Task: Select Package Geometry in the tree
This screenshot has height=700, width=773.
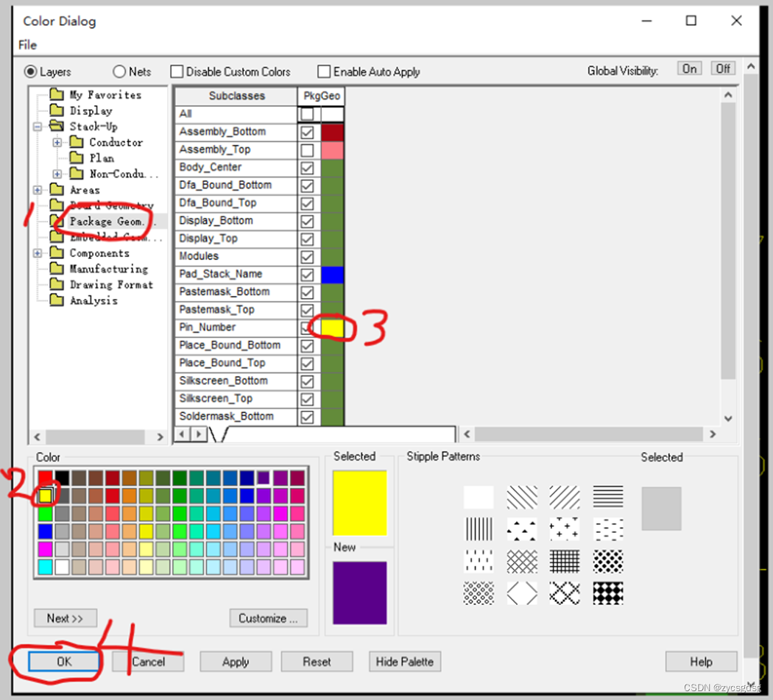Action: pos(106,221)
